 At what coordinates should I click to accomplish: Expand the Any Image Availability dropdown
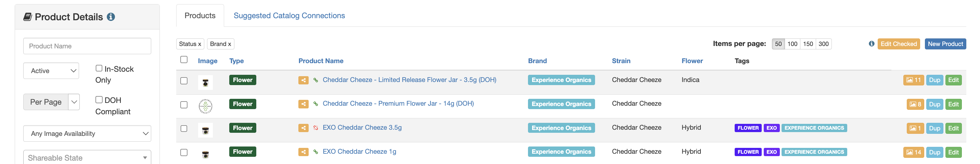pyautogui.click(x=87, y=133)
